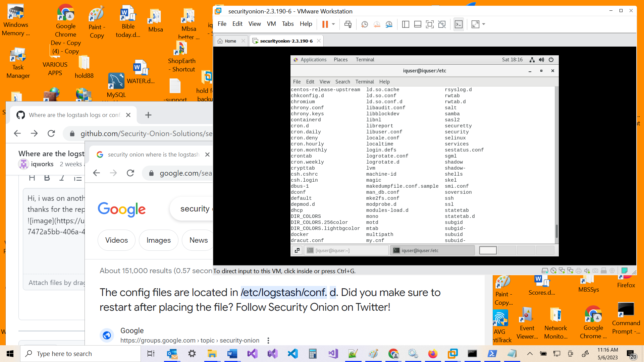Click the guest volume icon
Viewport: 644px width, 362px height.
point(541,60)
